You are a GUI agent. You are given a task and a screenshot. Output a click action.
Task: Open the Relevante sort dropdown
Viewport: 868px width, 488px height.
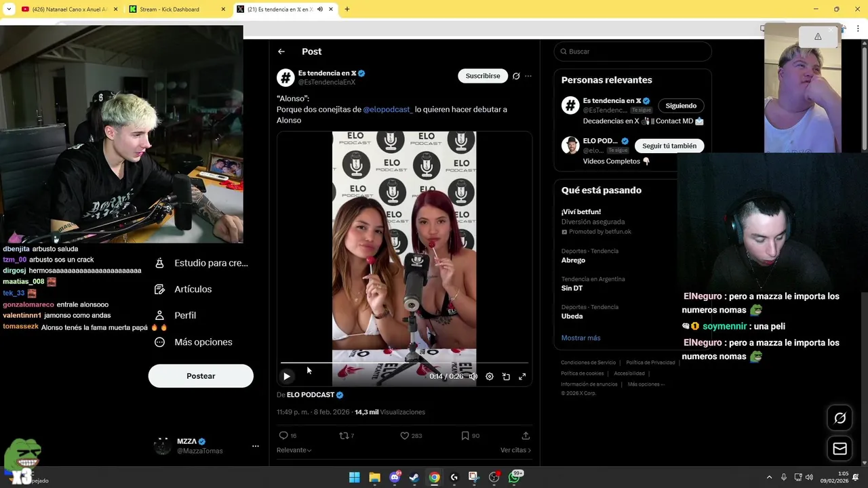(294, 450)
